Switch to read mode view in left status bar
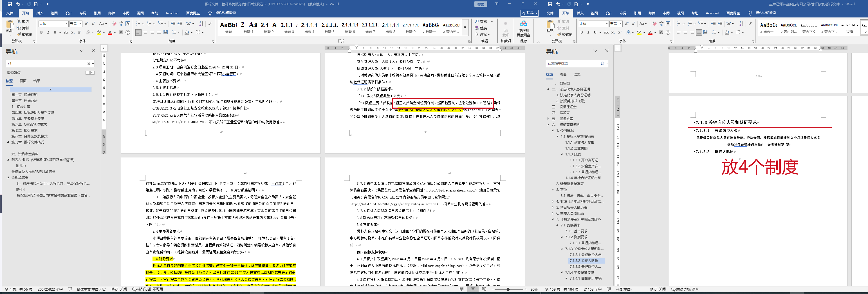Image resolution: width=868 pixels, height=294 pixels. pyautogui.click(x=462, y=289)
